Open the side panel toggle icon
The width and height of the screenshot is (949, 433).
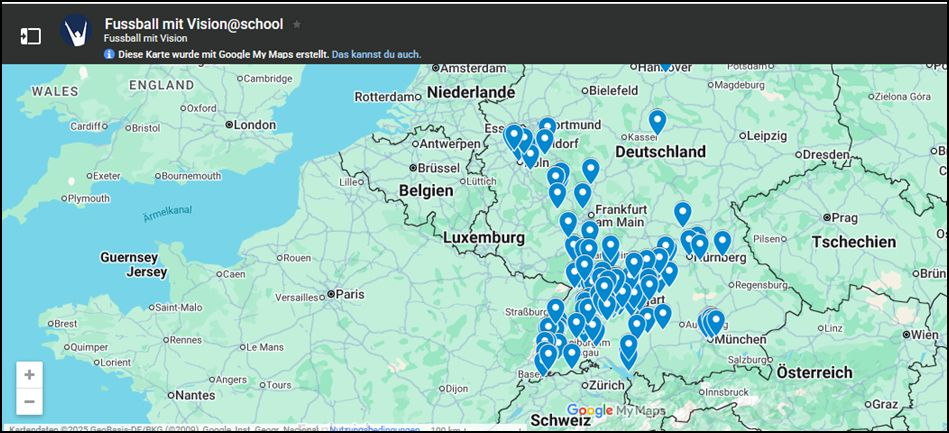[x=31, y=36]
